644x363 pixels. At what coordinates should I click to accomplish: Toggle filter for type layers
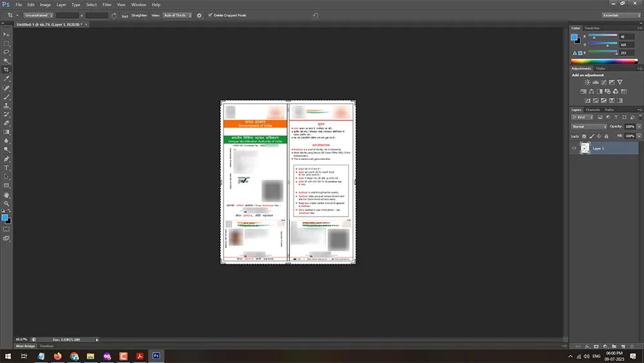pyautogui.click(x=616, y=117)
